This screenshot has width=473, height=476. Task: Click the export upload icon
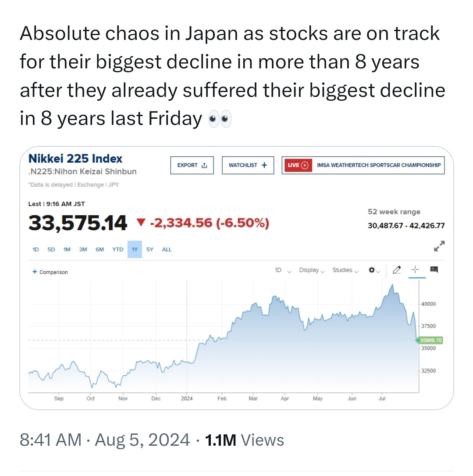204,165
